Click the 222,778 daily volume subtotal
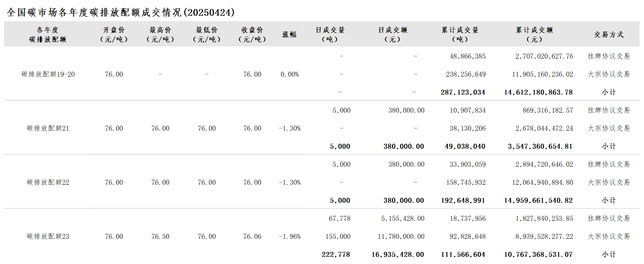 tap(336, 255)
